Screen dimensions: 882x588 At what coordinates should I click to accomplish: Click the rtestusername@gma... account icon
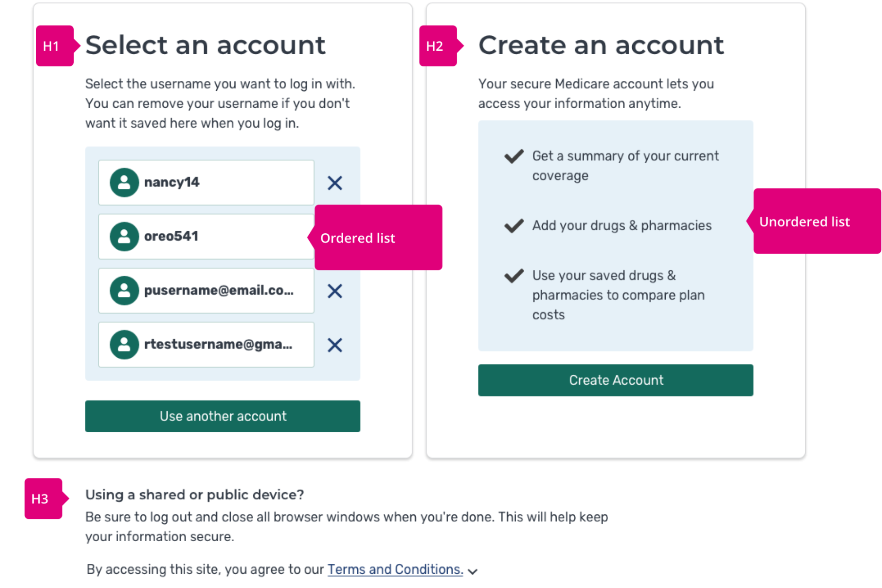125,345
